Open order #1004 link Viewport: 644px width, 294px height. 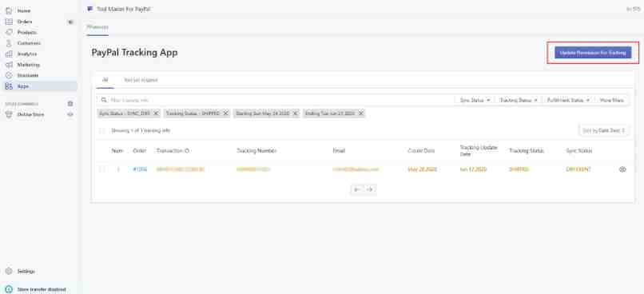click(x=140, y=169)
